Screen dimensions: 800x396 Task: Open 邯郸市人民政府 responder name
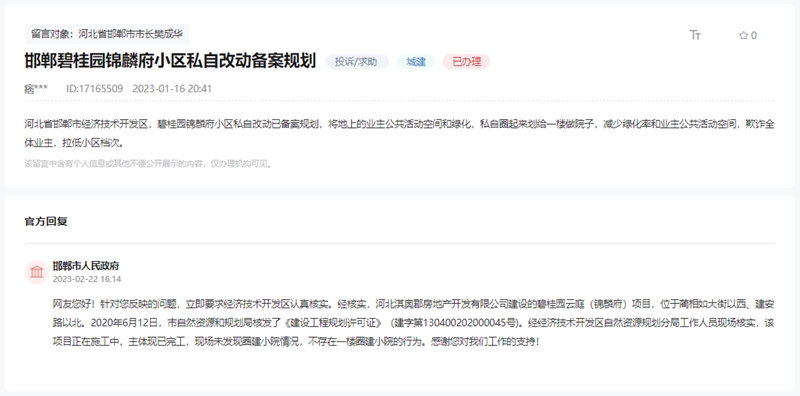tap(86, 266)
